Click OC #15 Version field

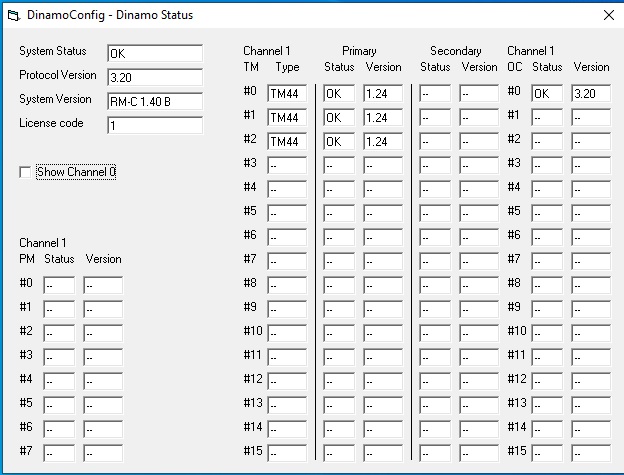click(590, 453)
